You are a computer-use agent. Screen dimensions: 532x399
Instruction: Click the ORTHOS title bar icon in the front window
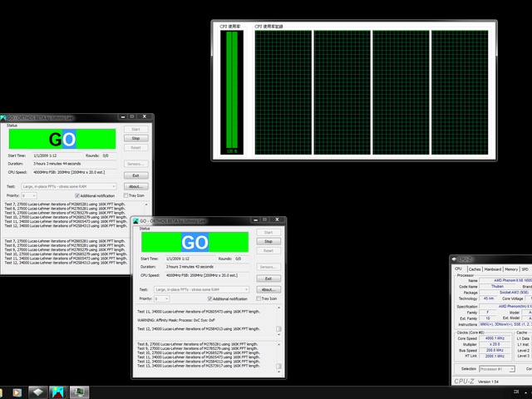click(x=135, y=221)
